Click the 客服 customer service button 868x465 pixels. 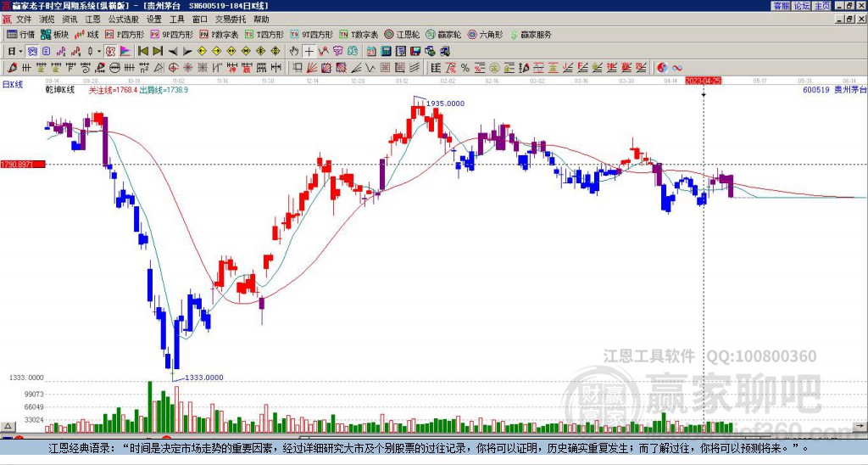tap(782, 6)
